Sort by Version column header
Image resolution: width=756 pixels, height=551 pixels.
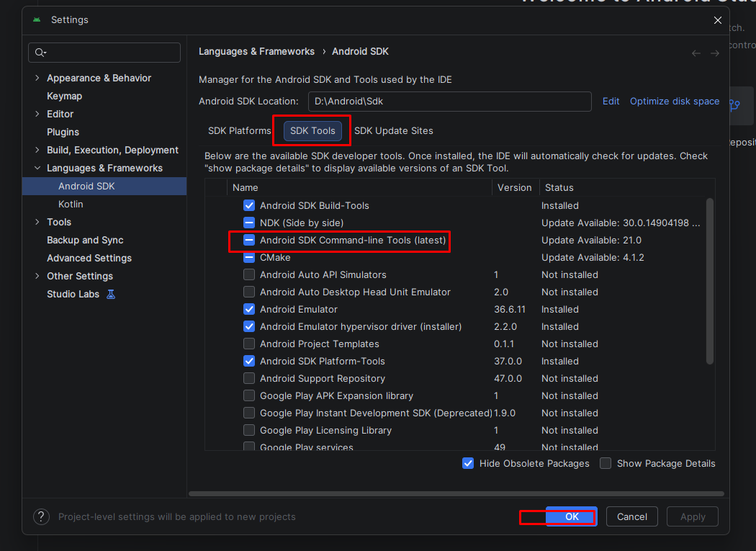[515, 188]
